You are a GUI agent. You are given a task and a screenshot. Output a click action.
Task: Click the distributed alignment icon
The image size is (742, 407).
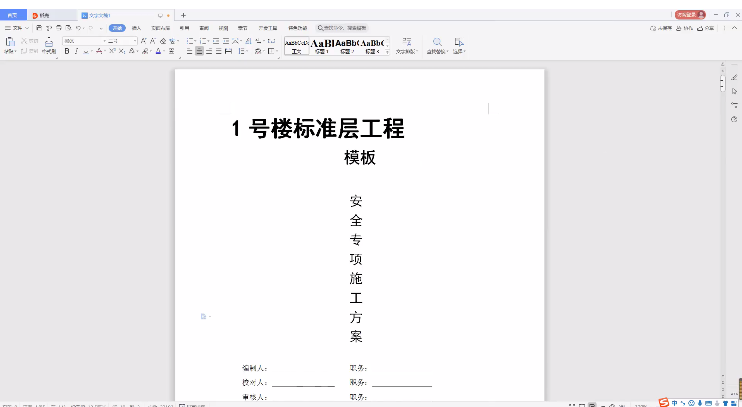coord(229,51)
